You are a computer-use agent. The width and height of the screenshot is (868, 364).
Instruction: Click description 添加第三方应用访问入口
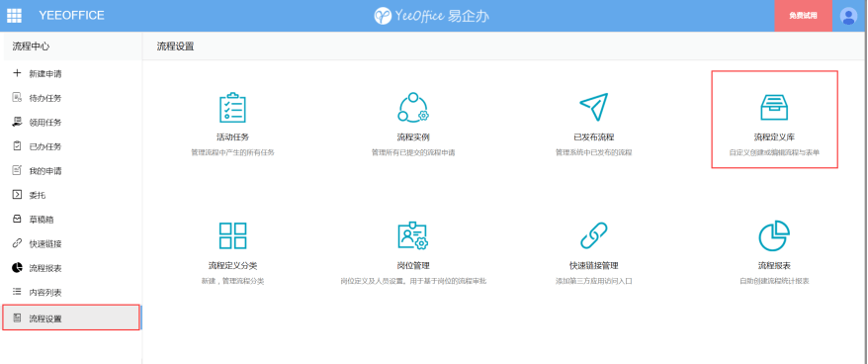tap(593, 281)
